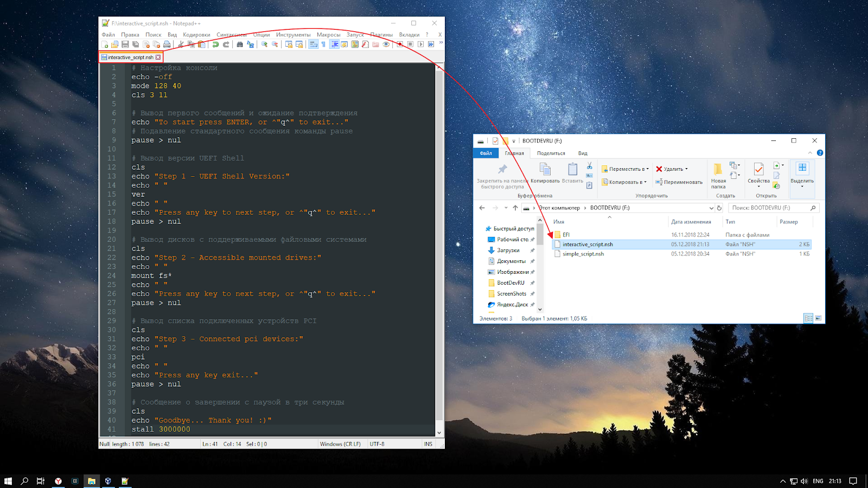
Task: Click the scroll-down arrow of Notepad++ editor
Action: (x=439, y=433)
